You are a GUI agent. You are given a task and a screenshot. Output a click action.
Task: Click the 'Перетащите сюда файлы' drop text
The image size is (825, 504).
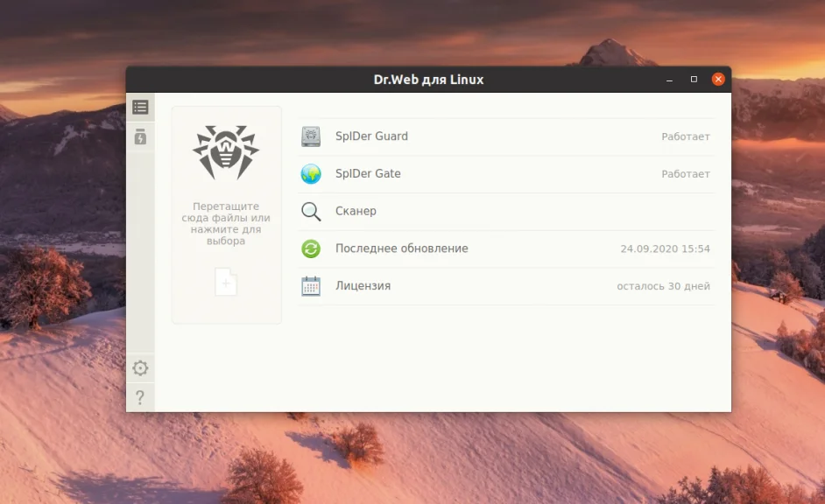coord(226,223)
